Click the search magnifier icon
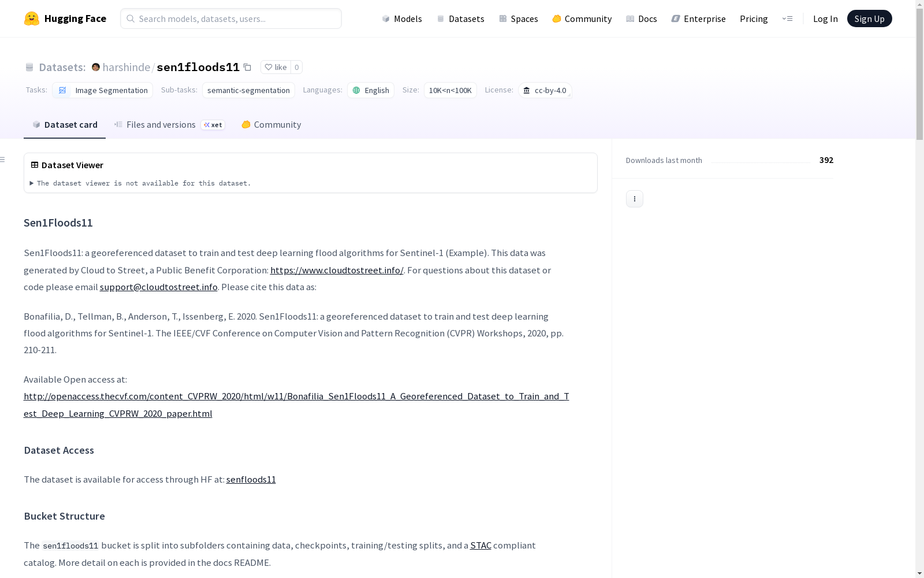Viewport: 924px width, 578px height. click(131, 18)
